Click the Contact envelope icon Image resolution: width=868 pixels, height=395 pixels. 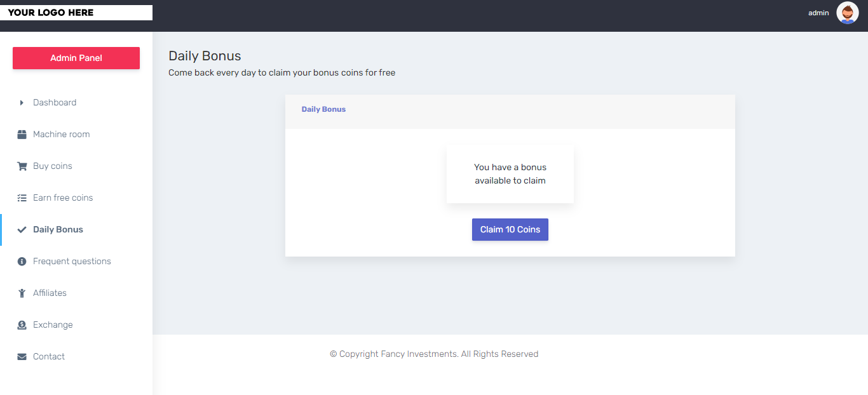click(22, 356)
